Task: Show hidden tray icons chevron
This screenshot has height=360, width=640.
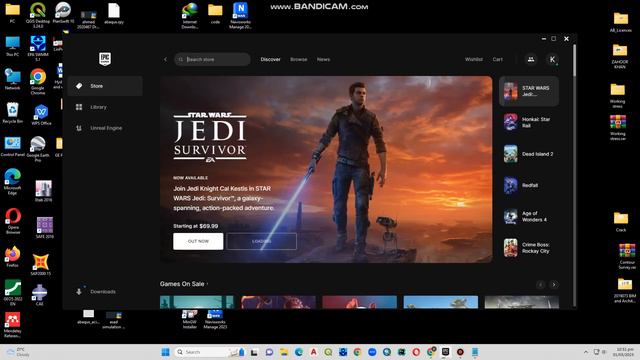Action: click(x=586, y=352)
